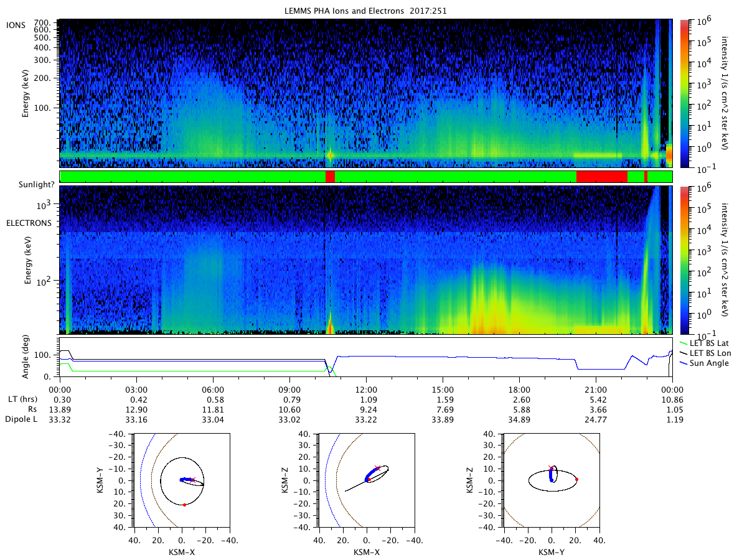Select the ELECTRONS panel label

[29, 223]
